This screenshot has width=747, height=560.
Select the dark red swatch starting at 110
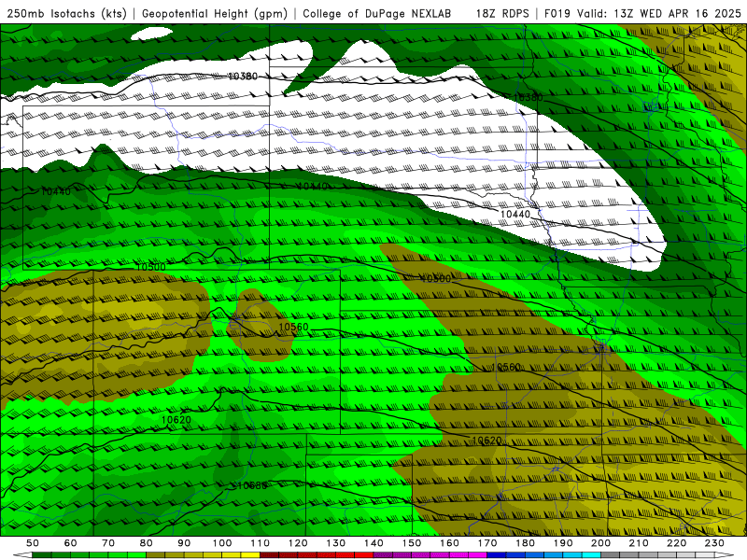(x=270, y=555)
